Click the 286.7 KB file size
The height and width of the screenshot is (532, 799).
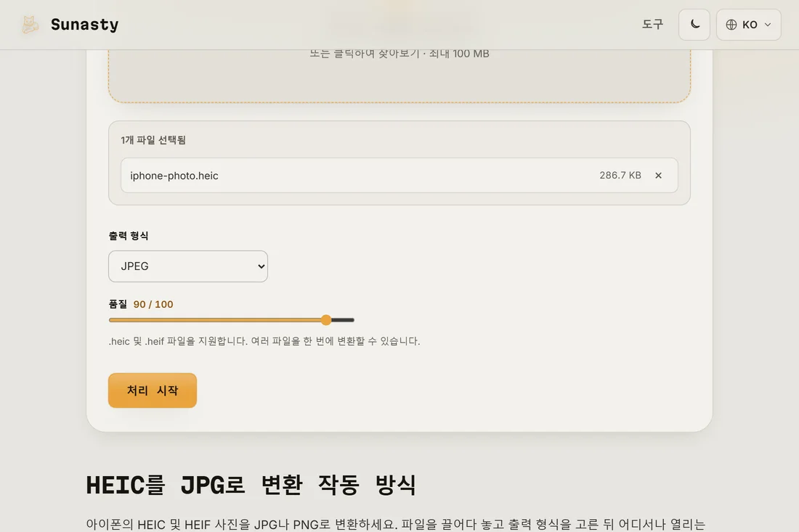pyautogui.click(x=620, y=175)
